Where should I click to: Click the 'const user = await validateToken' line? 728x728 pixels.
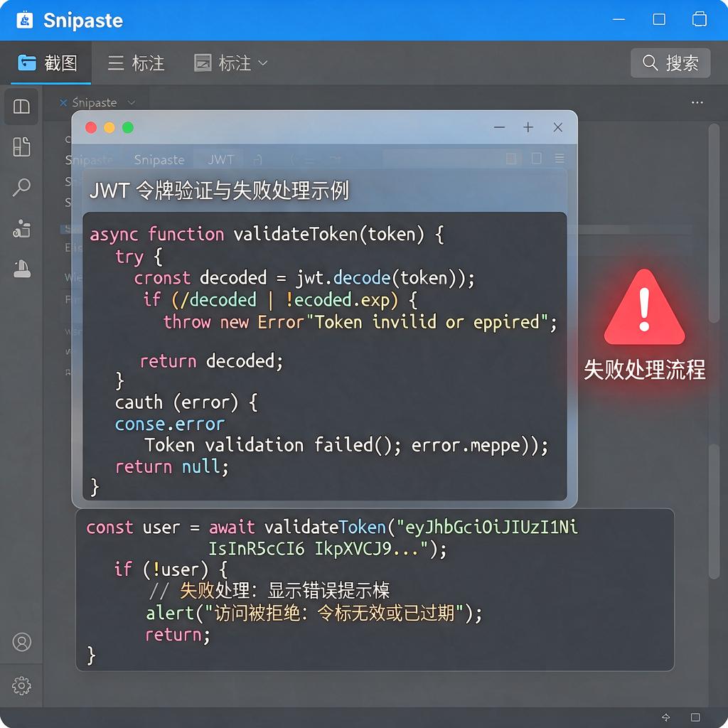pos(332,528)
